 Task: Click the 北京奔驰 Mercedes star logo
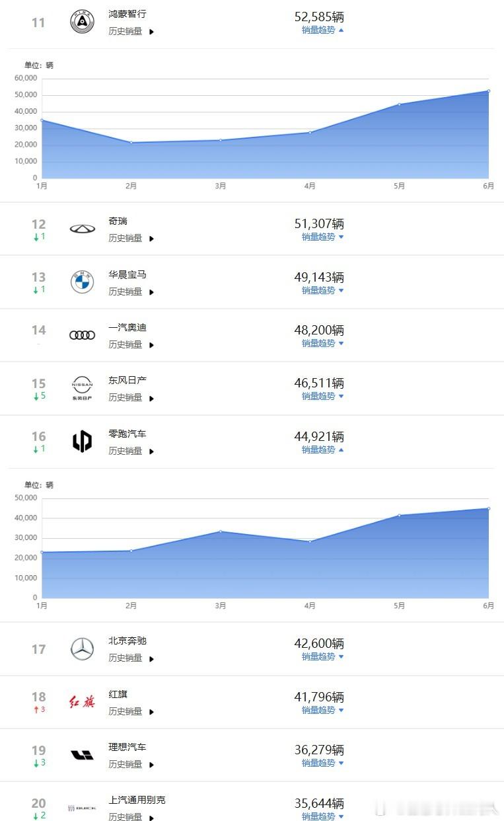click(82, 649)
